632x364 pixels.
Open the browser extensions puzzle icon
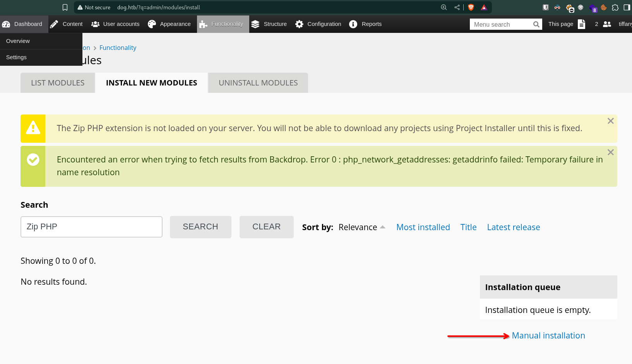(615, 7)
